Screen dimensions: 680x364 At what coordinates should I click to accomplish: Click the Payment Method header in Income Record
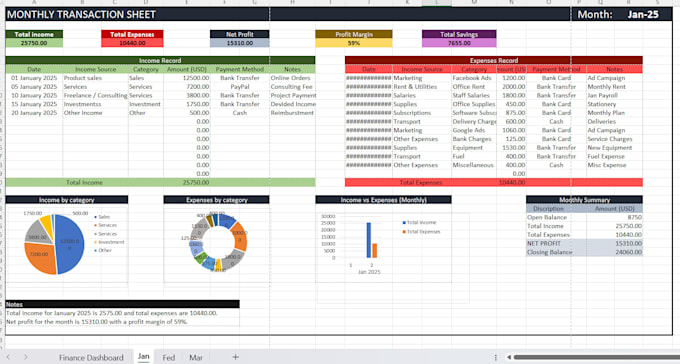coord(240,69)
